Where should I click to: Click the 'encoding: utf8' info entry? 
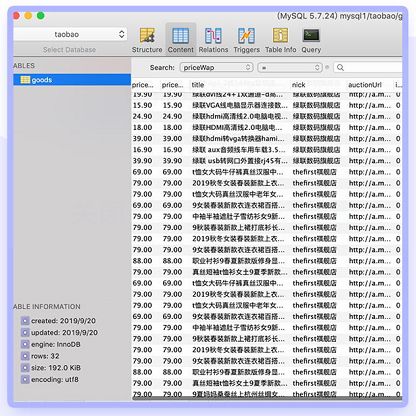click(x=50, y=379)
